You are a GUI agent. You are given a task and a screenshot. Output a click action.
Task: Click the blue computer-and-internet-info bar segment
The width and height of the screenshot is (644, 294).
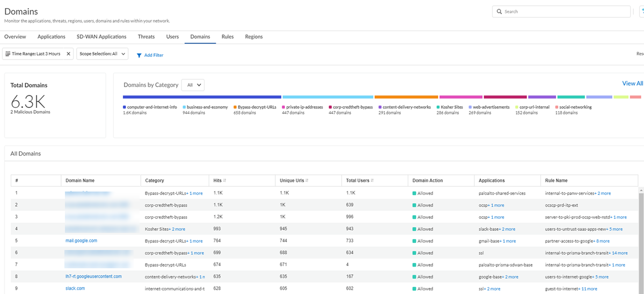pyautogui.click(x=202, y=97)
